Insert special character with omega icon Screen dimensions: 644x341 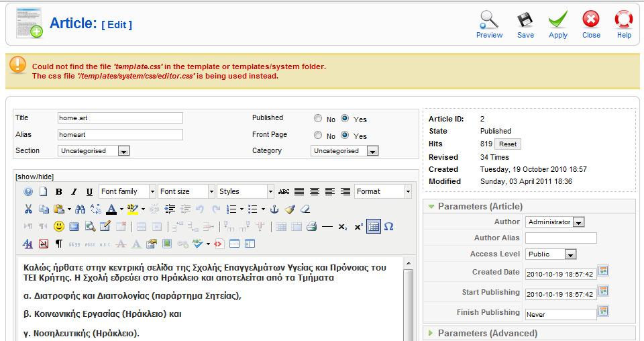[389, 226]
